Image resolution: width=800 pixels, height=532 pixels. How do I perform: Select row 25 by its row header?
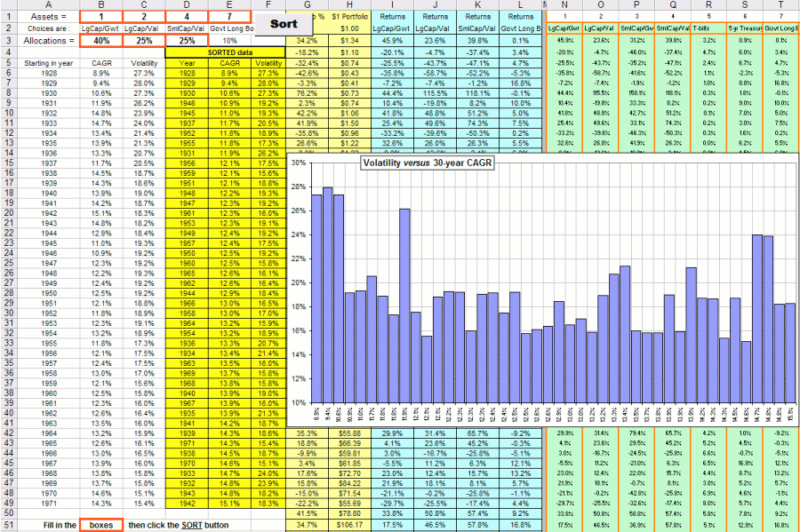[x=8, y=263]
